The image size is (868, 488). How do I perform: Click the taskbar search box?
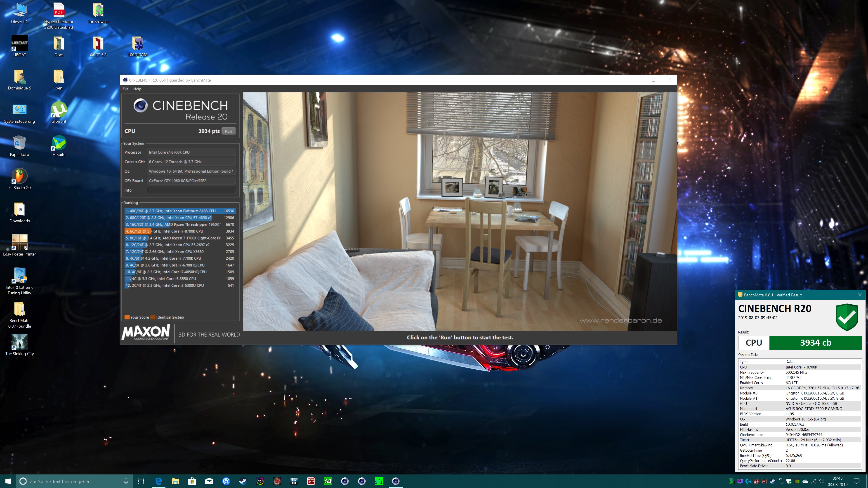coord(74,481)
